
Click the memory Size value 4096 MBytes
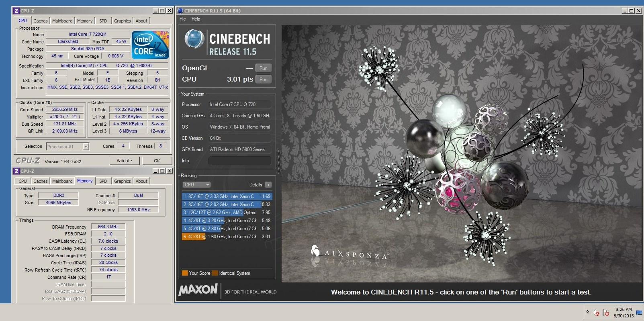coord(59,202)
